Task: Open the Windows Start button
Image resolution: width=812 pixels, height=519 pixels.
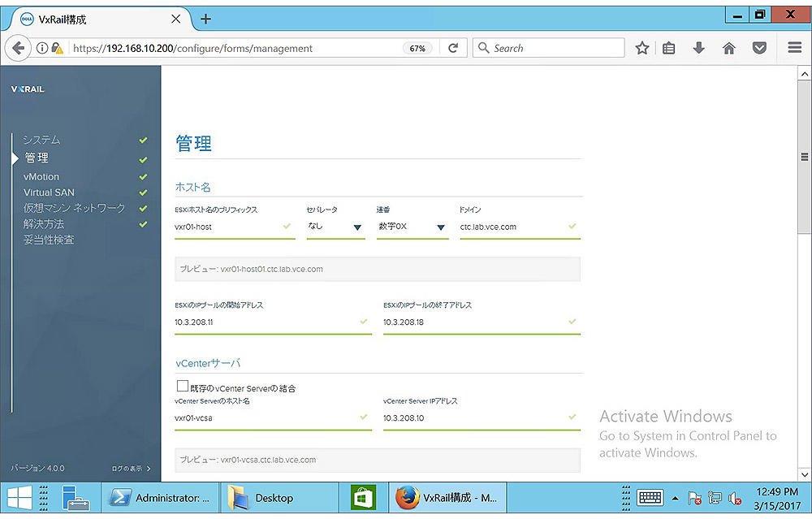Action: [x=19, y=498]
